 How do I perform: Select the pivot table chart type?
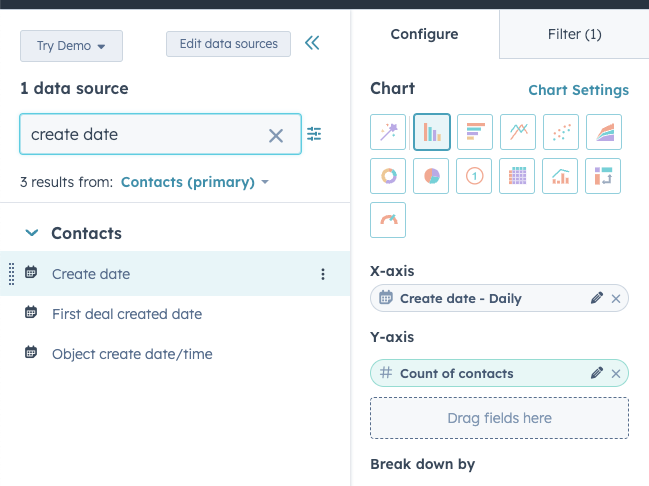click(x=603, y=176)
